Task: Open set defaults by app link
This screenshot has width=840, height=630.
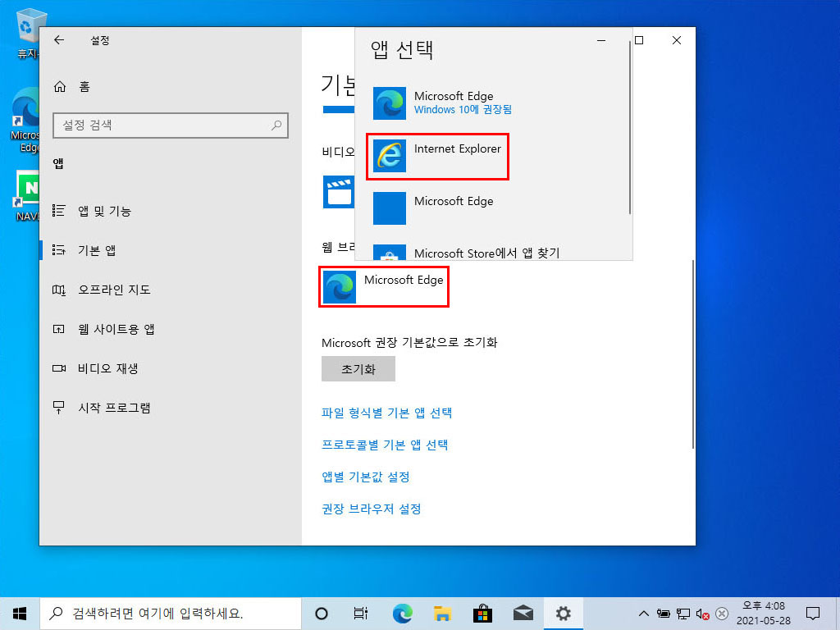Action: pyautogui.click(x=366, y=477)
